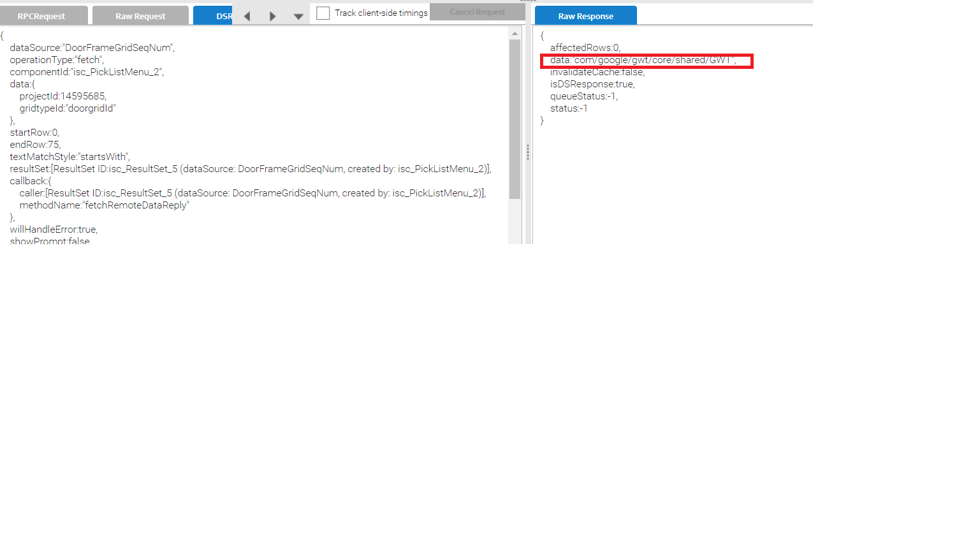Open the tab picker down-arrow menu

298,17
